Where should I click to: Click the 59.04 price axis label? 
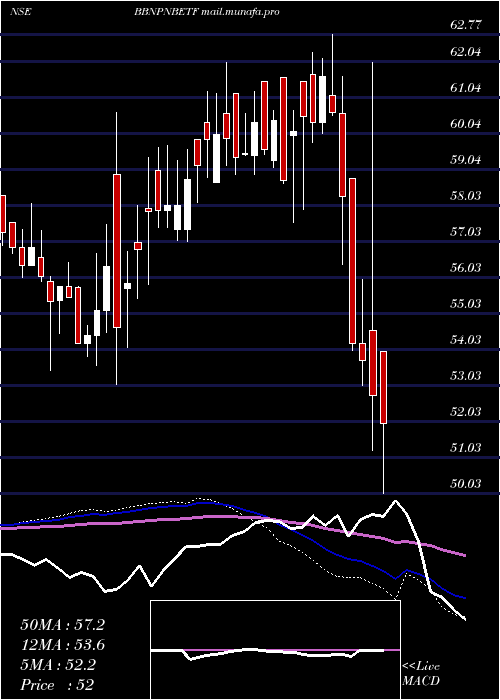pyautogui.click(x=466, y=160)
